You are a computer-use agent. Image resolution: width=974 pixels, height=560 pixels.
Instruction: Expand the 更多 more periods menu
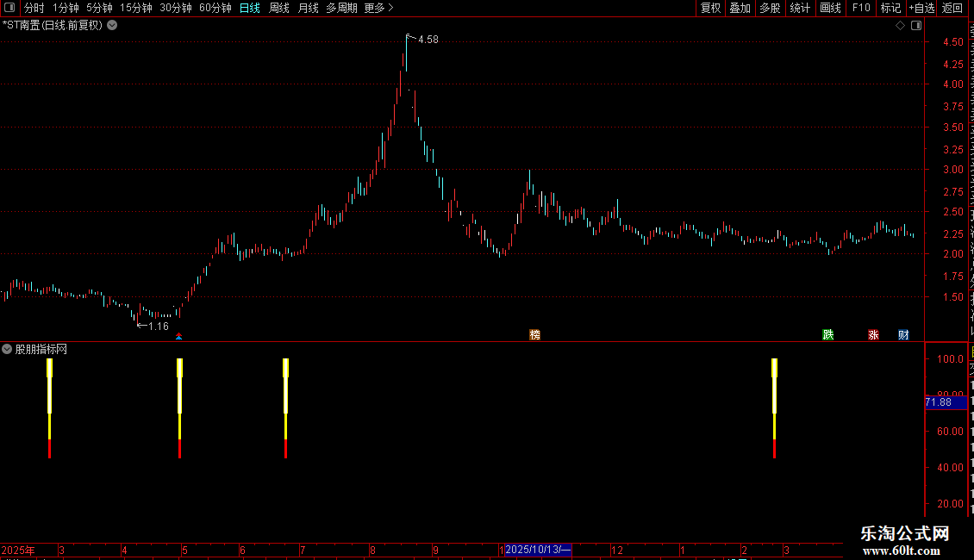pos(378,8)
